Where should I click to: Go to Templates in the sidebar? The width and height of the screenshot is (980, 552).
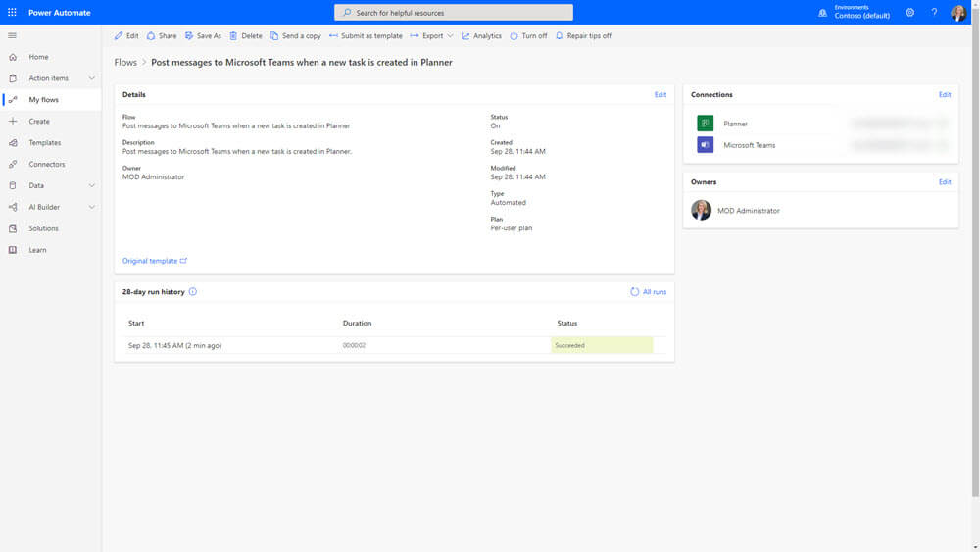45,143
